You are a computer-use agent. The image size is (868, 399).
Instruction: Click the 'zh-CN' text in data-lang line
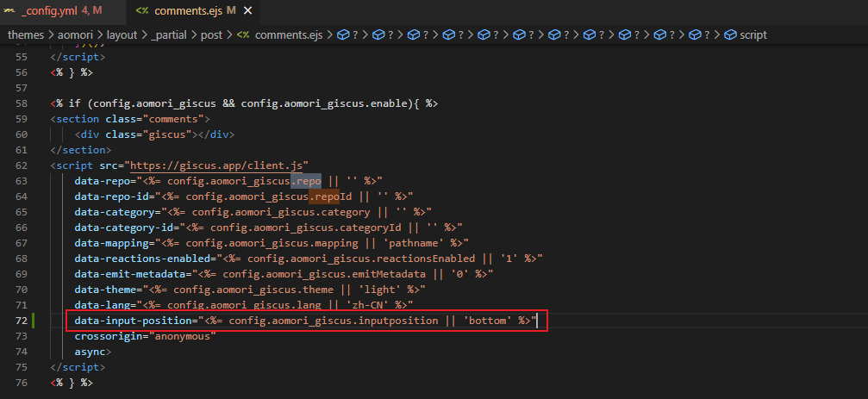pyautogui.click(x=388, y=304)
